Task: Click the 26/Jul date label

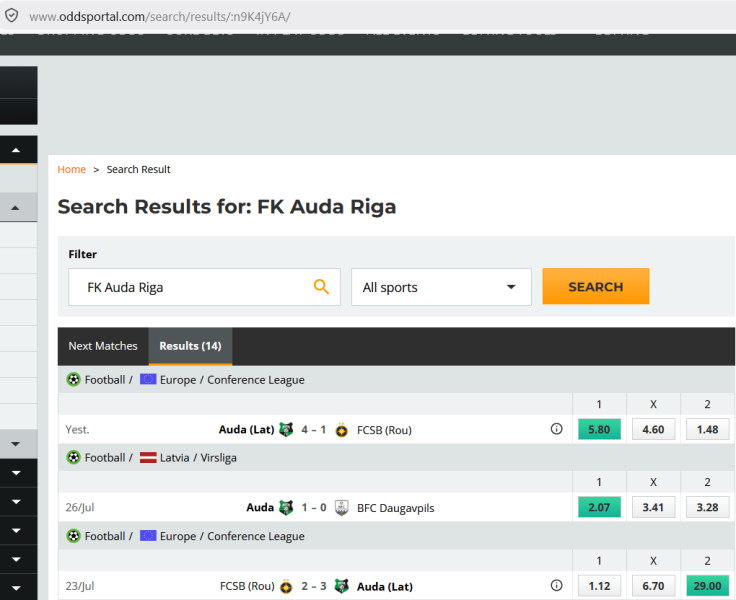Action: point(80,508)
